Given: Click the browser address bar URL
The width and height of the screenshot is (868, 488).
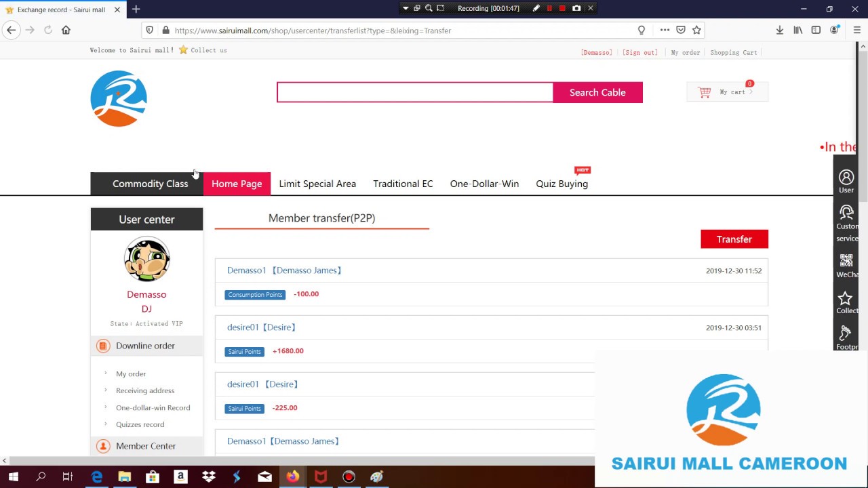Looking at the screenshot, I should pos(313,30).
